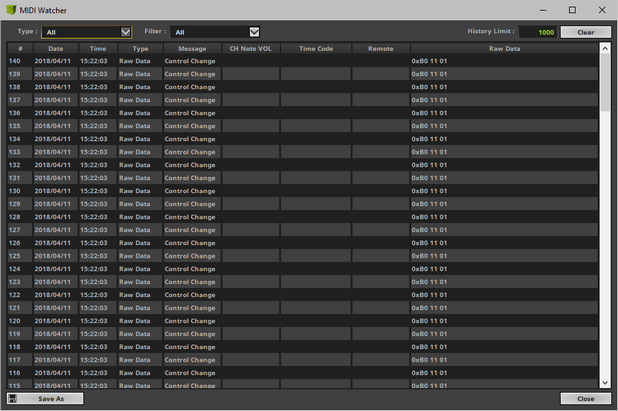Click the CH Note VOL cell in row 135

251,126
